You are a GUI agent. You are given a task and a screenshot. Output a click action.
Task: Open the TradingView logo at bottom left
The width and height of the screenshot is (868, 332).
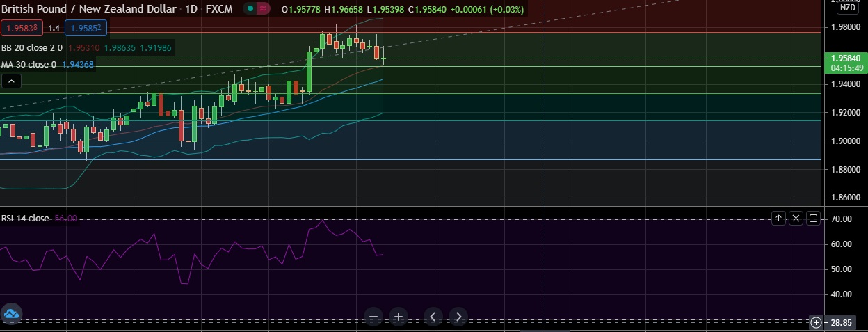point(11,315)
